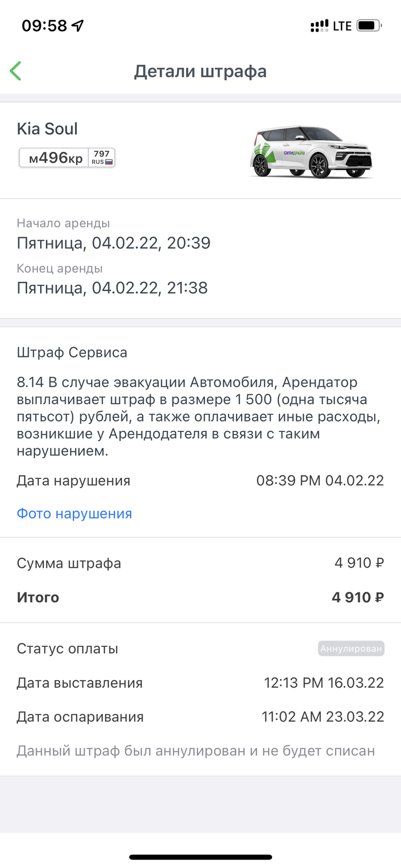This screenshot has width=401, height=868.
Task: Tap the 09:58 clock in status bar
Action: pyautogui.click(x=44, y=26)
